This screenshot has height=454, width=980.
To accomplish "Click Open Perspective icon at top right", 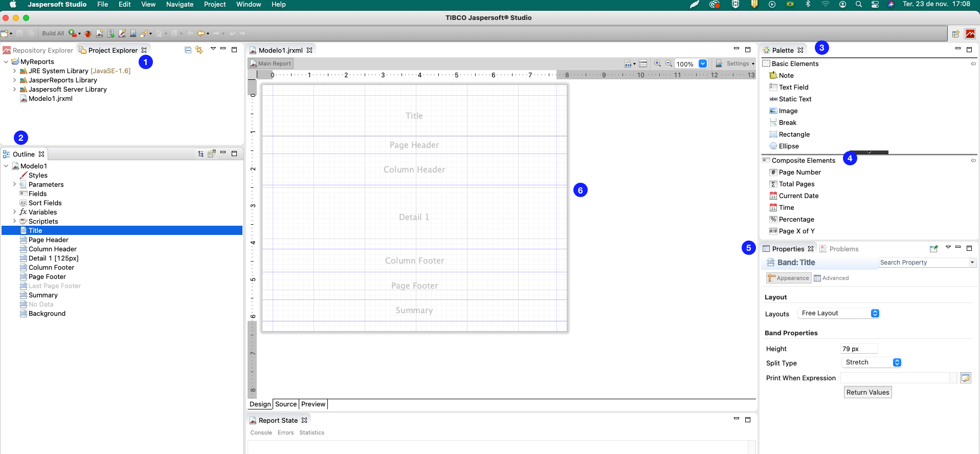I will [955, 34].
